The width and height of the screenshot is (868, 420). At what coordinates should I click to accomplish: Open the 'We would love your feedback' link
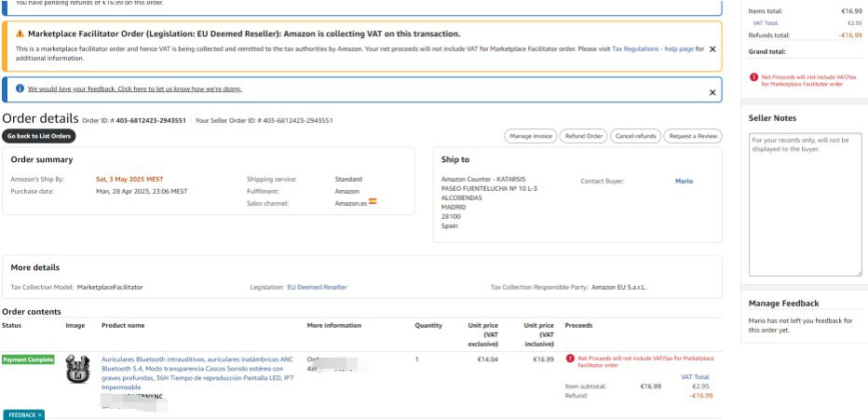(134, 88)
